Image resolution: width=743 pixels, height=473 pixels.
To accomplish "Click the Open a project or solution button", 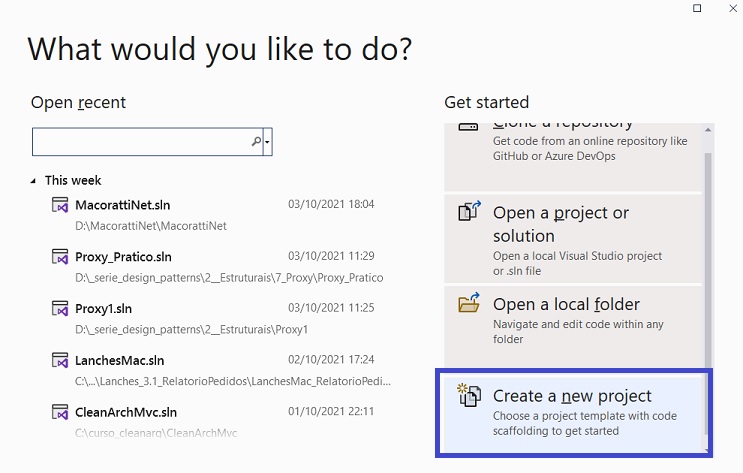I will (572, 238).
